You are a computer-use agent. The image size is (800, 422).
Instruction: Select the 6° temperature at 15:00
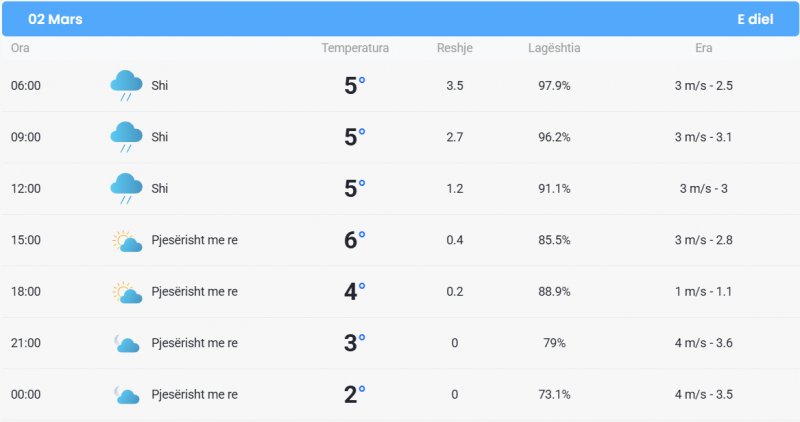(355, 240)
